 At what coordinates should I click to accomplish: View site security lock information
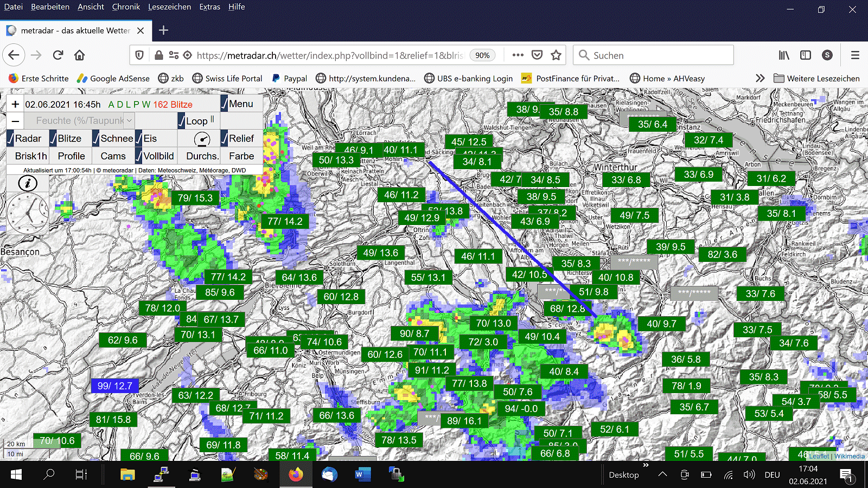coord(159,55)
